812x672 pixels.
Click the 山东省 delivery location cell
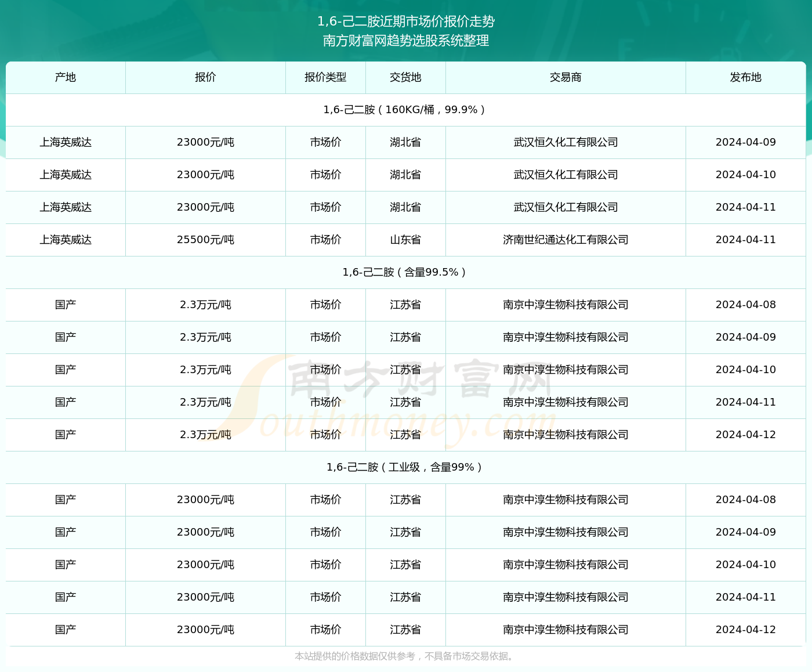405,240
